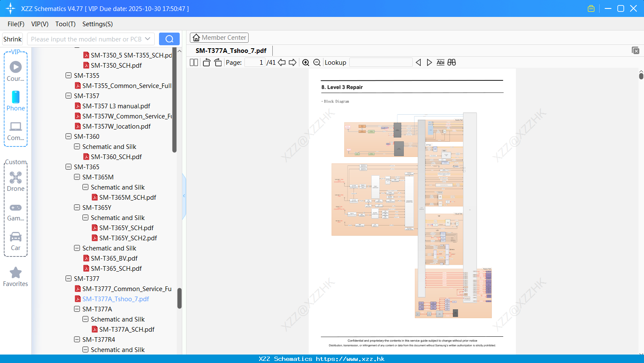
Task: Rotate page clockwise
Action: coord(218,63)
